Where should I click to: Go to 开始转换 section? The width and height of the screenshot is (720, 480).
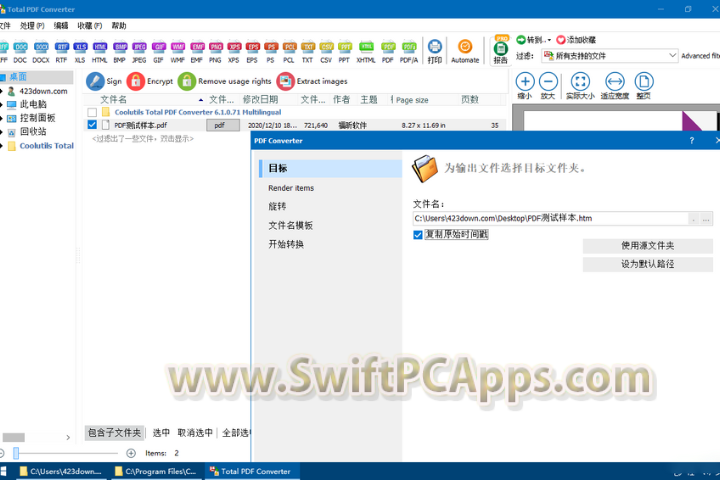tap(286, 244)
